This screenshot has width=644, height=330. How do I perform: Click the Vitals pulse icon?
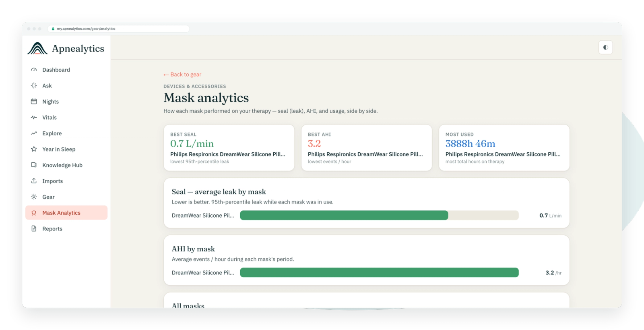(x=34, y=117)
